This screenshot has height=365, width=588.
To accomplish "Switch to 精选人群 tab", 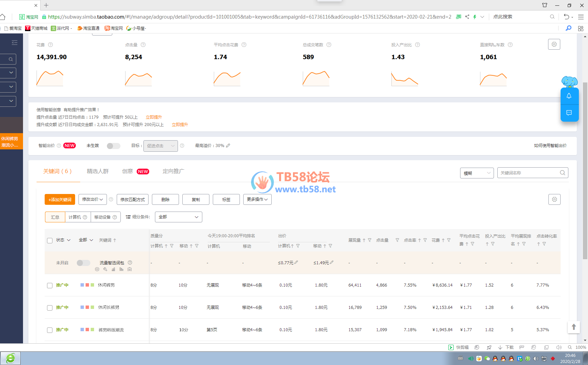I will 98,171.
